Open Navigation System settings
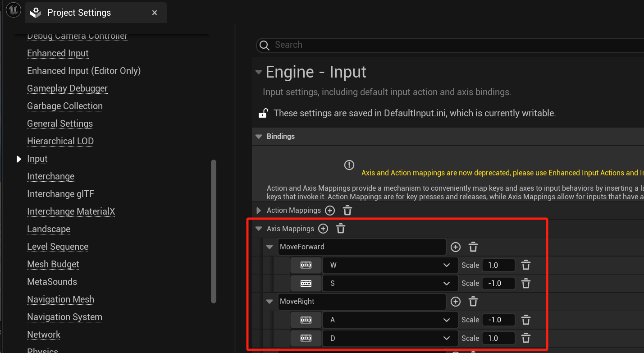Image resolution: width=644 pixels, height=353 pixels. click(x=64, y=317)
